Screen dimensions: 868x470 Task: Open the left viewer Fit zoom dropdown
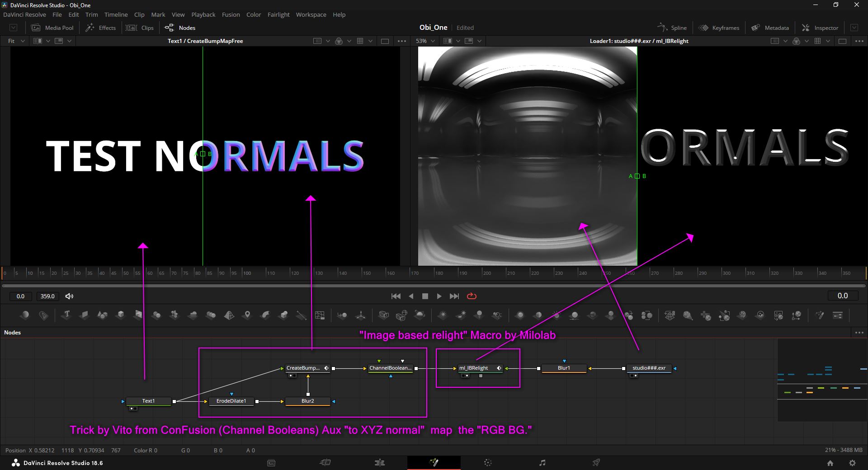(17, 41)
